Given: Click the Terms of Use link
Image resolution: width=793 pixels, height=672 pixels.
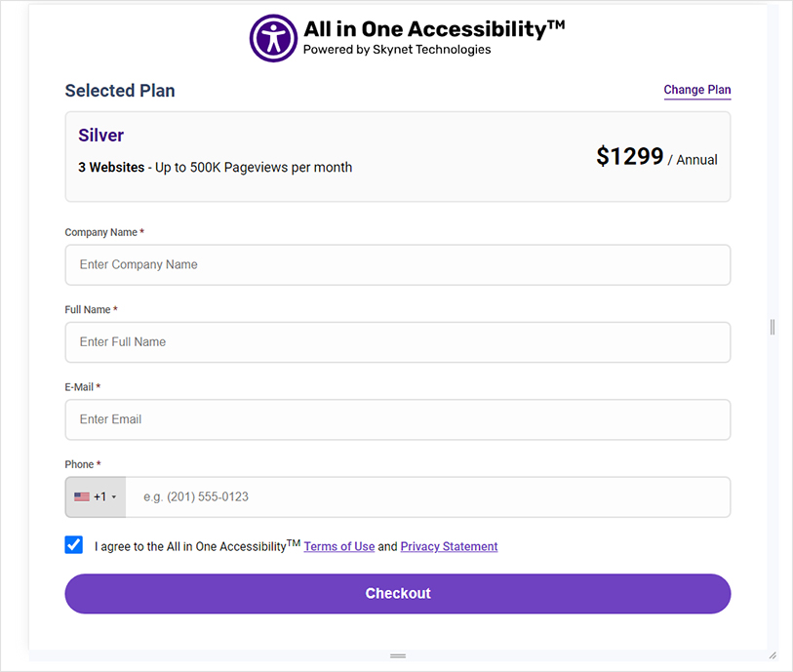Looking at the screenshot, I should tap(338, 546).
